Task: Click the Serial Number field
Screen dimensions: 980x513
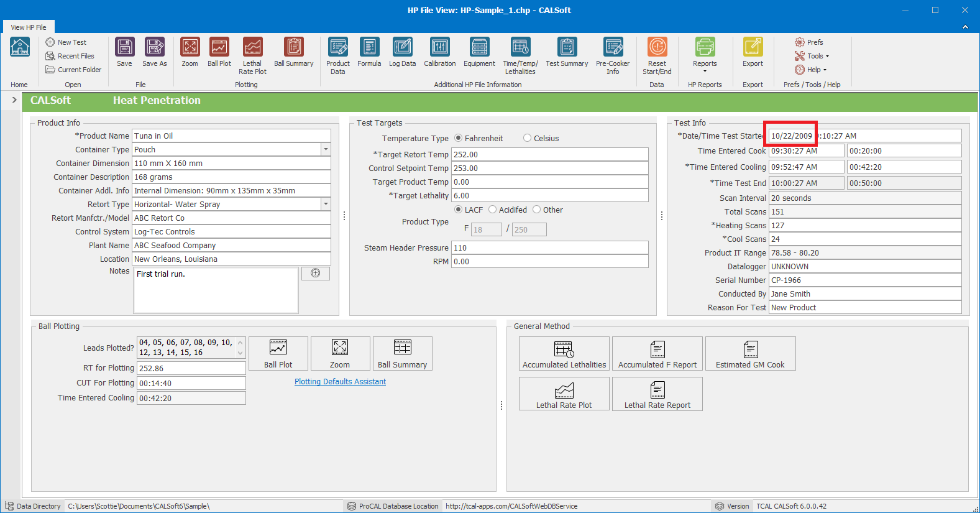Action: coord(865,280)
